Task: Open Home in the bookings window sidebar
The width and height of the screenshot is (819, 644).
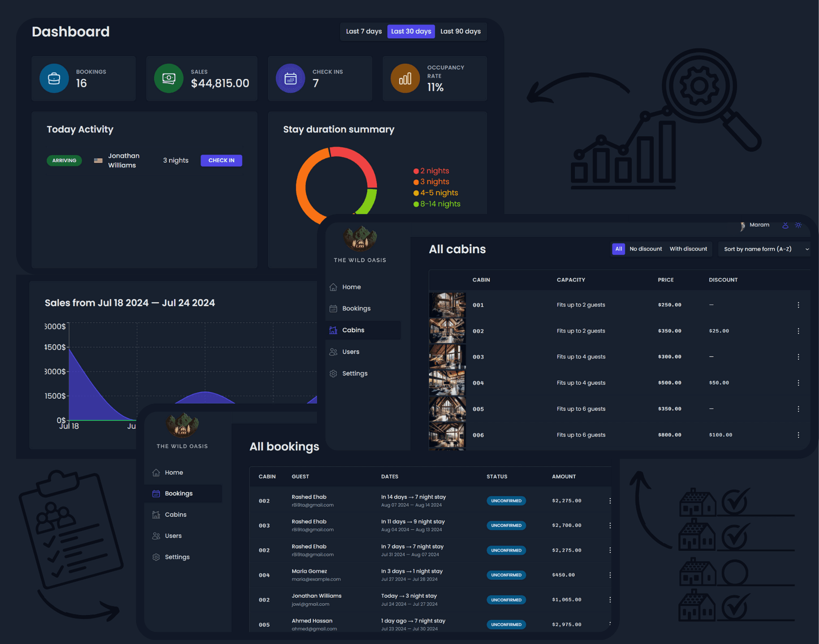Action: pos(183,472)
